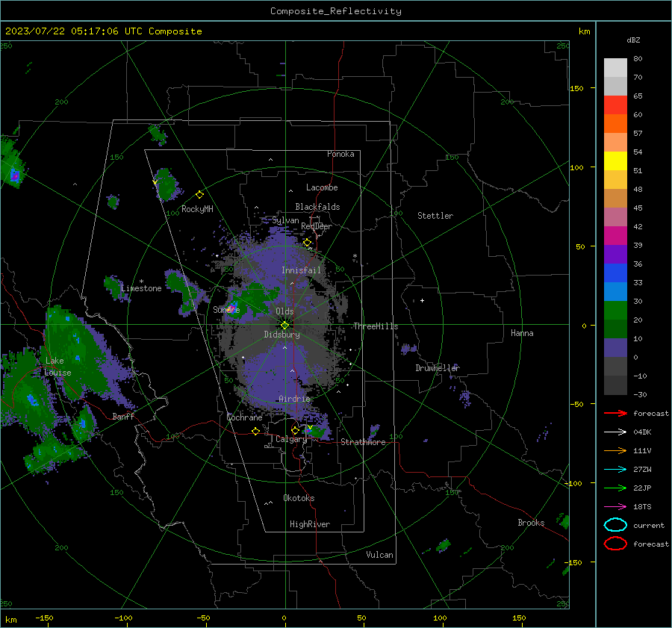Click the cyan 27ZW arrow icon
This screenshot has height=628, width=672.
click(615, 470)
